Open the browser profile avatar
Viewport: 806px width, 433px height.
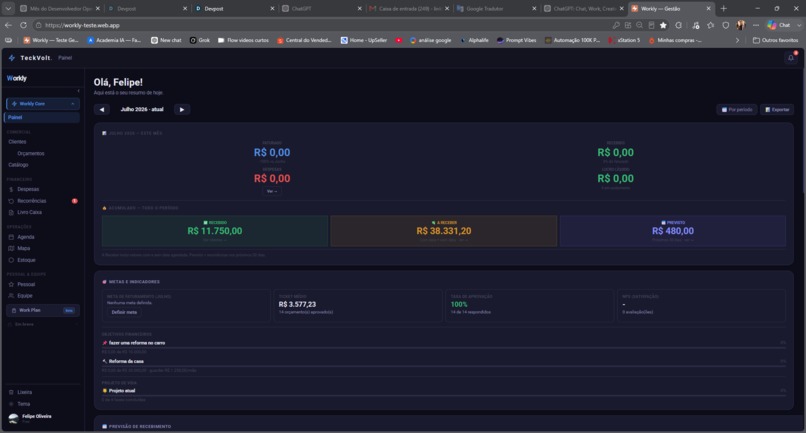pyautogui.click(x=741, y=25)
